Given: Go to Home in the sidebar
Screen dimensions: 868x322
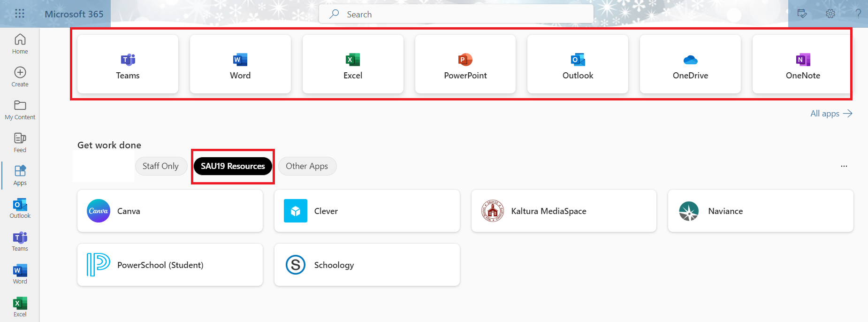Looking at the screenshot, I should [20, 44].
